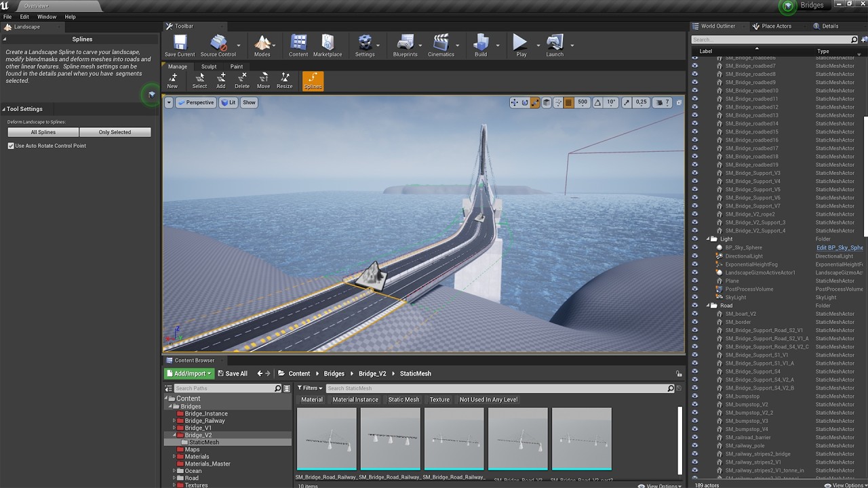
Task: Toggle visibility of DirectionalLight actor
Action: click(694, 256)
